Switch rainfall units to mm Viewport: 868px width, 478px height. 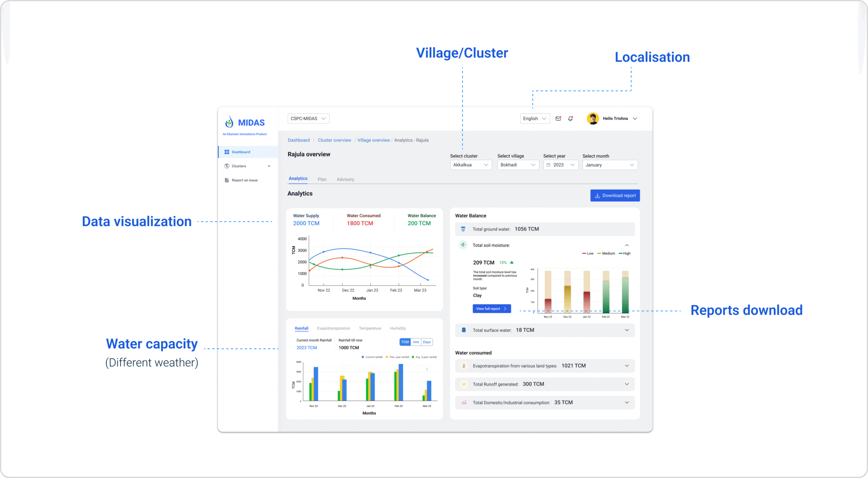(x=416, y=342)
